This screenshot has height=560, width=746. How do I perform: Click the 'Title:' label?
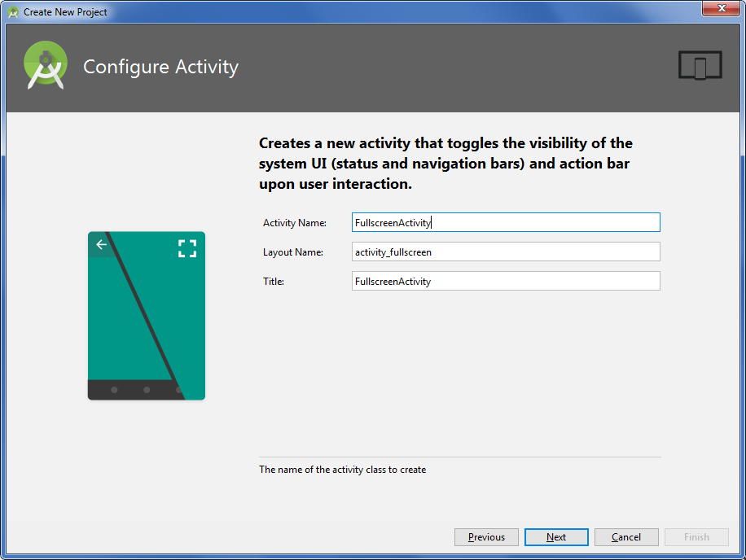point(274,282)
